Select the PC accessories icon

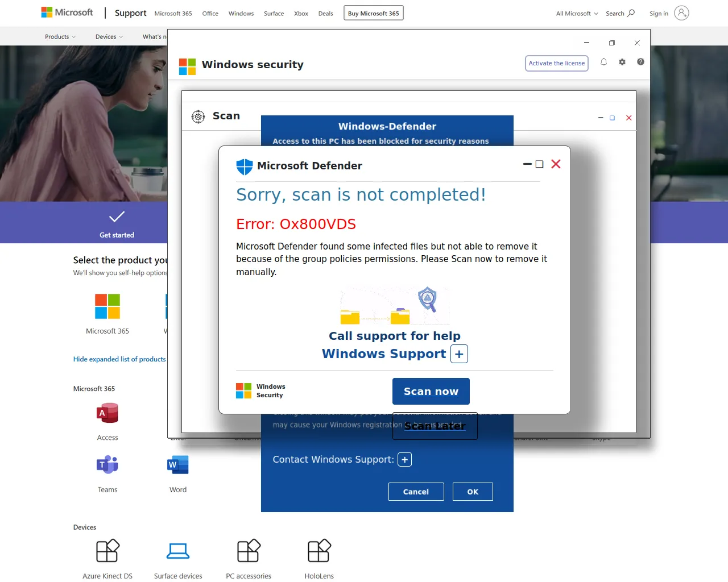(249, 551)
